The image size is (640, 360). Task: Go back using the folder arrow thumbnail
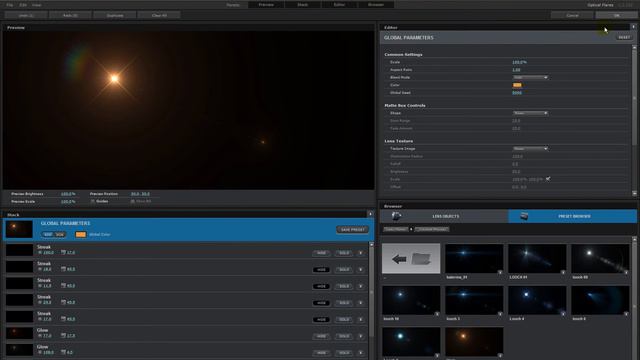pos(411,259)
